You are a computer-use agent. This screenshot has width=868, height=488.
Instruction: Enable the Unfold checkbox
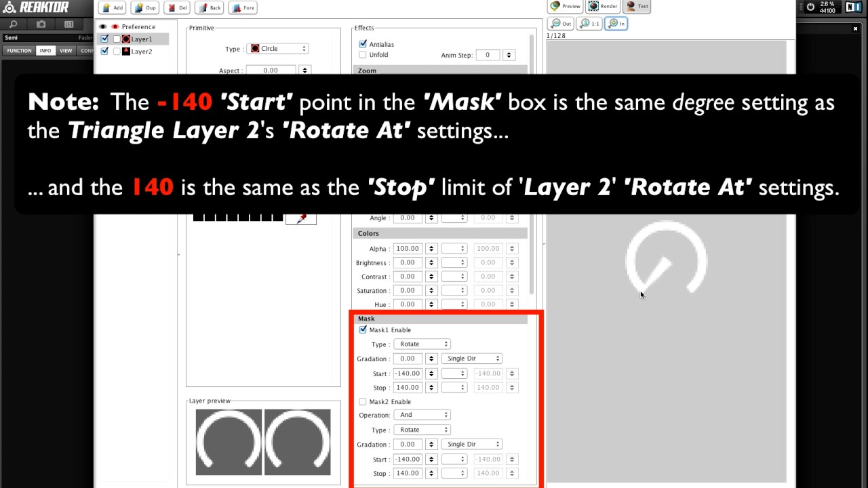pos(363,55)
